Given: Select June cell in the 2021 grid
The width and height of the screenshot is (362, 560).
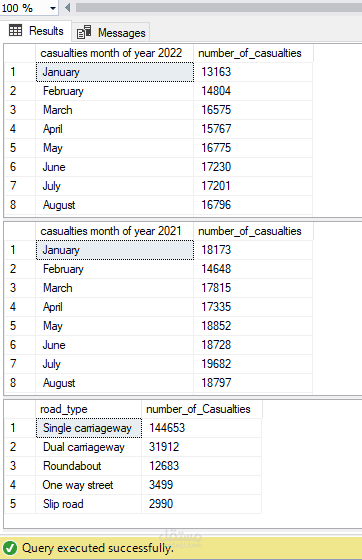Looking at the screenshot, I should 114,345.
